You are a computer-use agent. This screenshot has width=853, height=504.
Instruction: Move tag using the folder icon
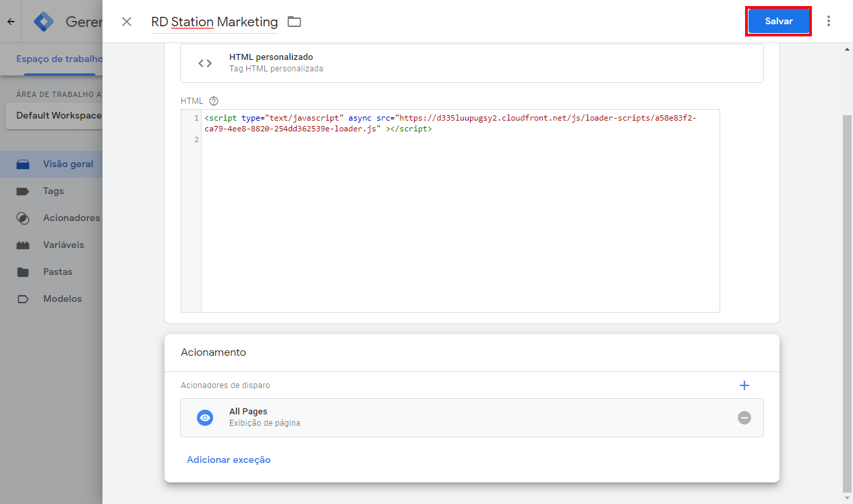(294, 21)
